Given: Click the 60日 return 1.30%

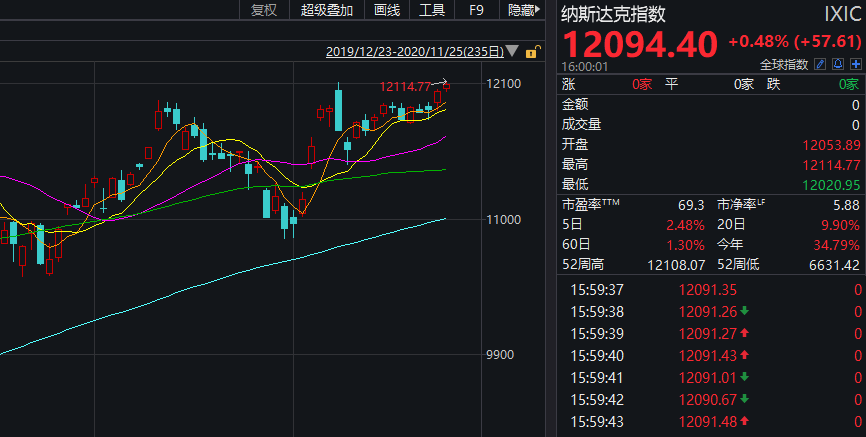Looking at the screenshot, I should pyautogui.click(x=687, y=245).
